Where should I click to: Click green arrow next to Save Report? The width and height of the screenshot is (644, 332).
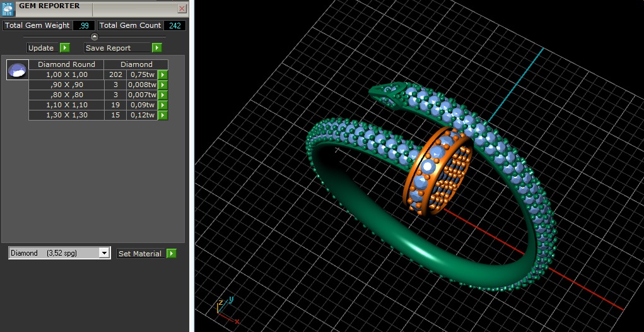pos(157,48)
